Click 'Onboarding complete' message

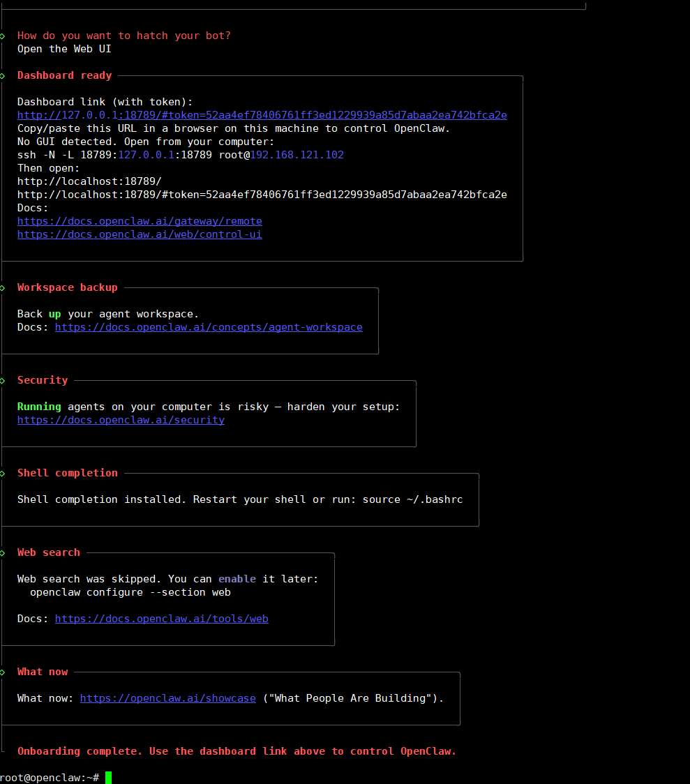(237, 751)
